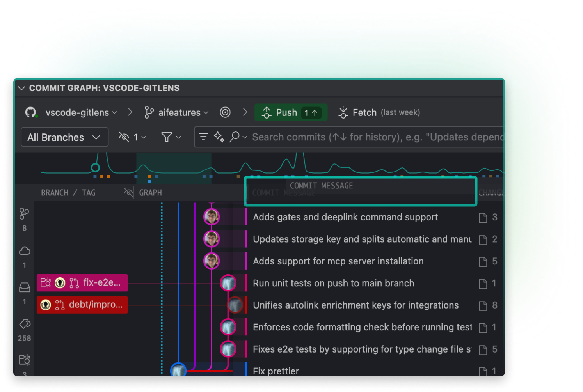
Task: Open the Branches section in the sidebar
Action: [x=24, y=213]
